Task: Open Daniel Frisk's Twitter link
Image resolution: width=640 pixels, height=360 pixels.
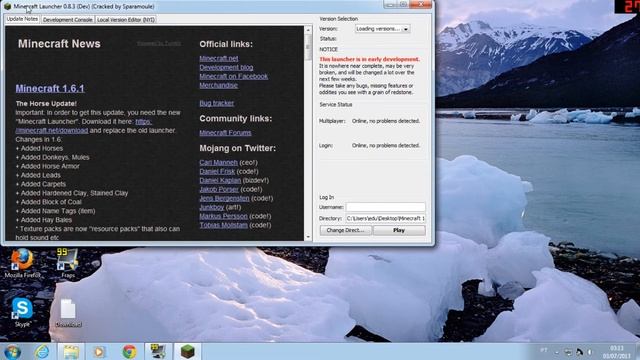Action: coord(217,171)
